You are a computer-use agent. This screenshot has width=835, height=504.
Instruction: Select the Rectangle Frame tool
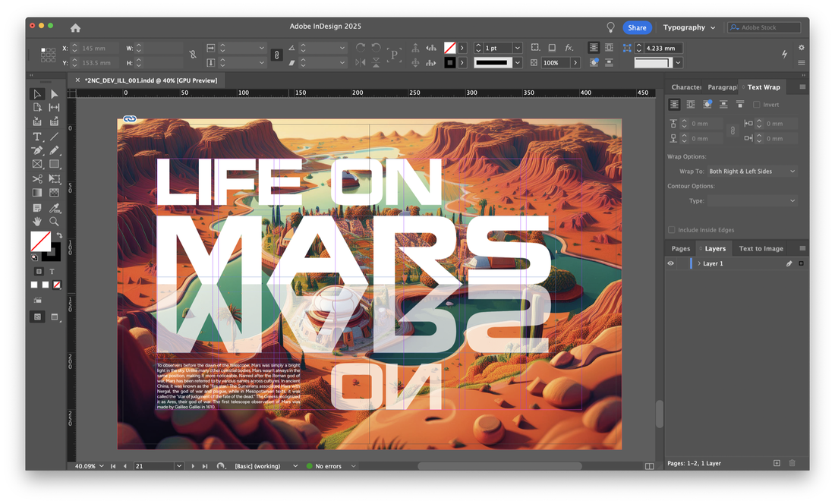tap(37, 165)
